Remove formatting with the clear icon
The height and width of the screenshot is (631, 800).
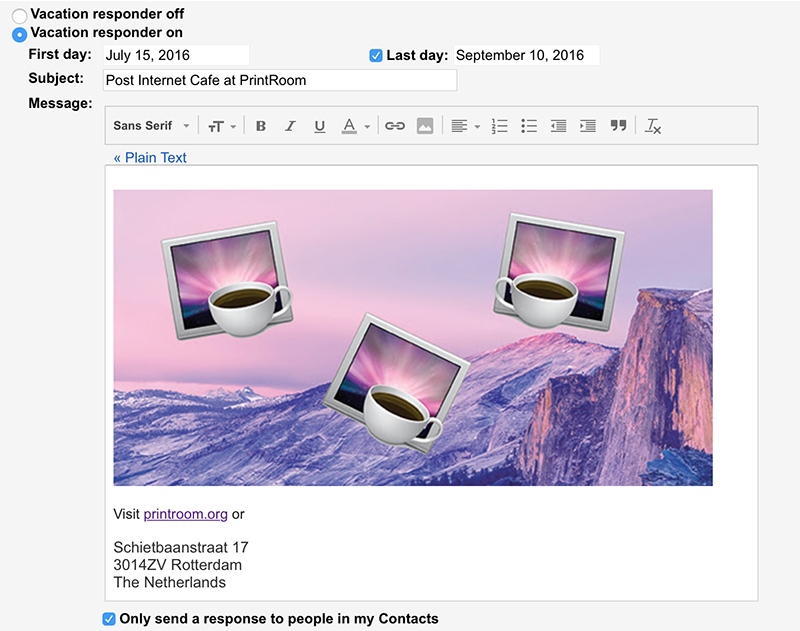653,126
